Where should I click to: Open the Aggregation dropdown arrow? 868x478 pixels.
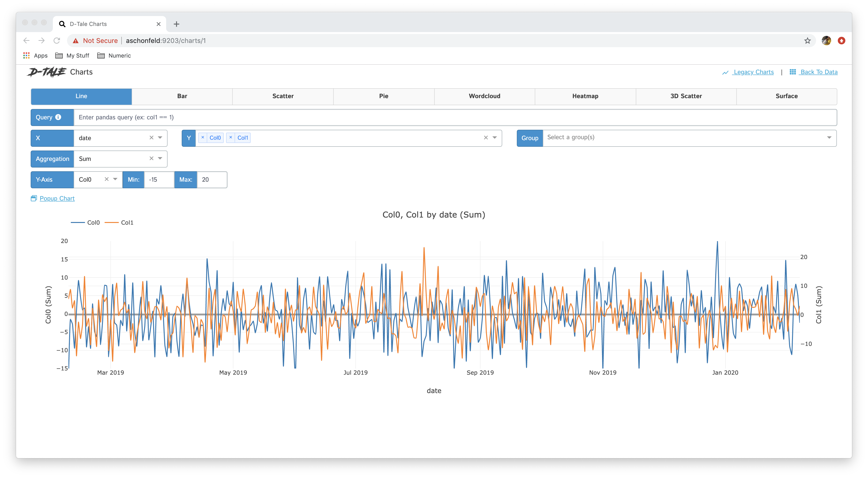[160, 158]
